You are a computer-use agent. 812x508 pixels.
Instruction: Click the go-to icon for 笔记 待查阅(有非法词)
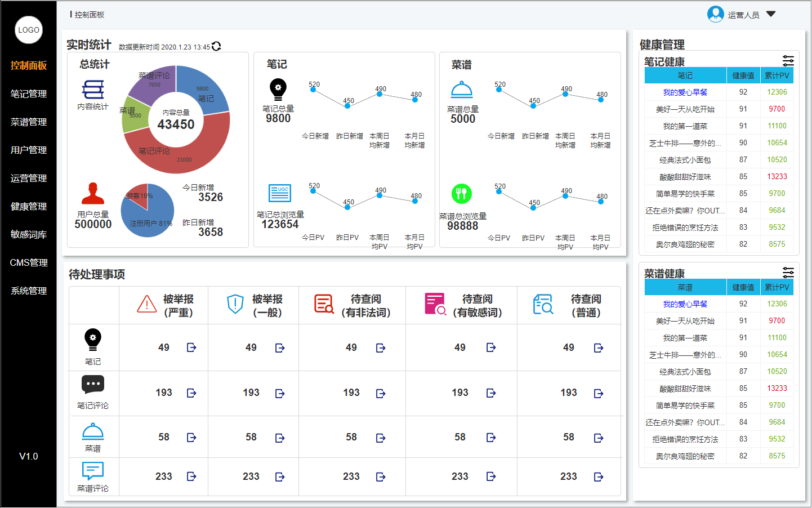[x=381, y=348]
